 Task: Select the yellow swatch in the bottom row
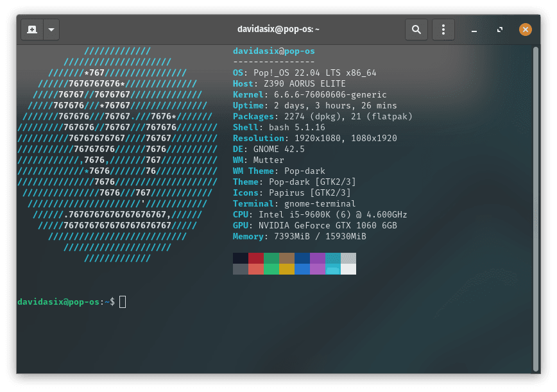(x=286, y=269)
